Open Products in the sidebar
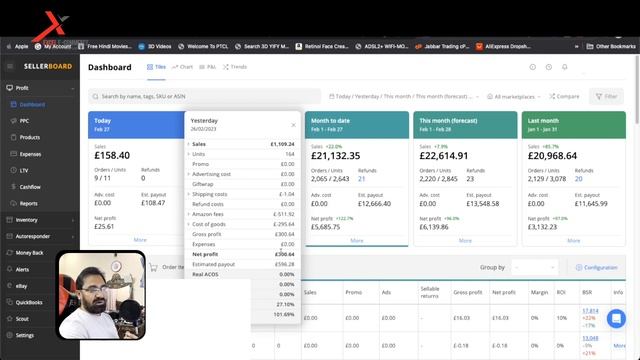The height and width of the screenshot is (360, 640). [25, 138]
